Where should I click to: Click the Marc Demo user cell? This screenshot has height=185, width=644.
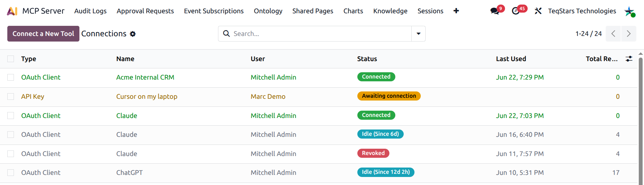point(268,96)
